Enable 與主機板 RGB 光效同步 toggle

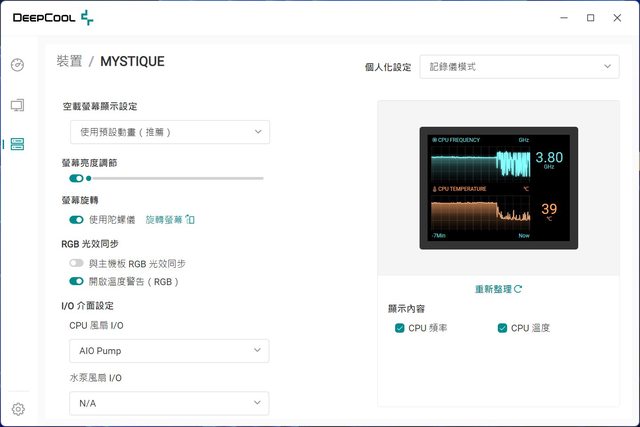pyautogui.click(x=76, y=263)
